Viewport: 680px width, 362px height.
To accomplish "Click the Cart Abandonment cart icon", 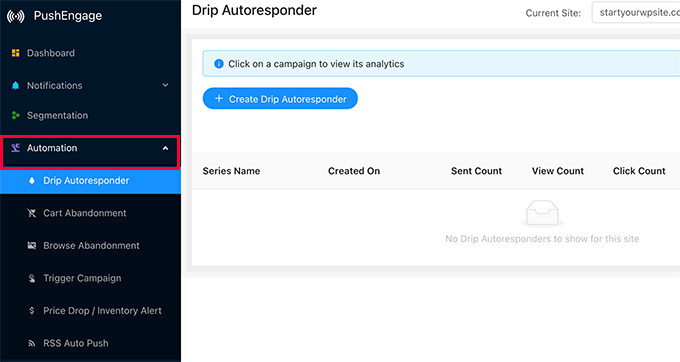I will (32, 213).
